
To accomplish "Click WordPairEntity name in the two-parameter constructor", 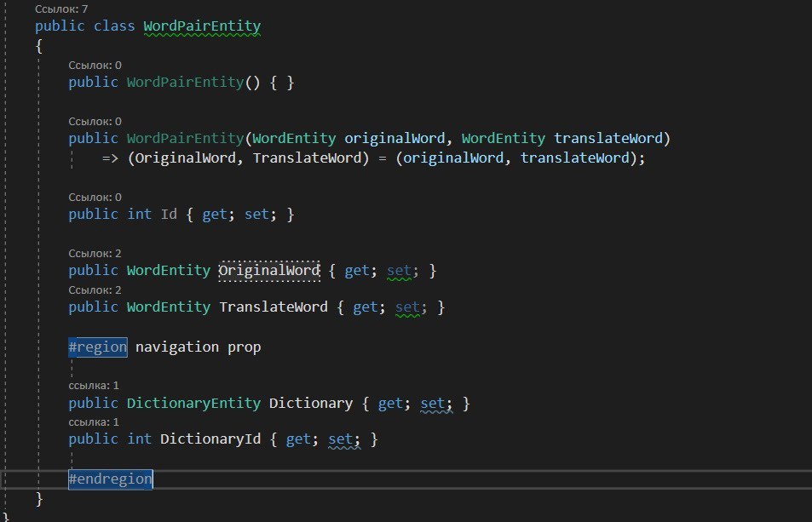I will 186,139.
